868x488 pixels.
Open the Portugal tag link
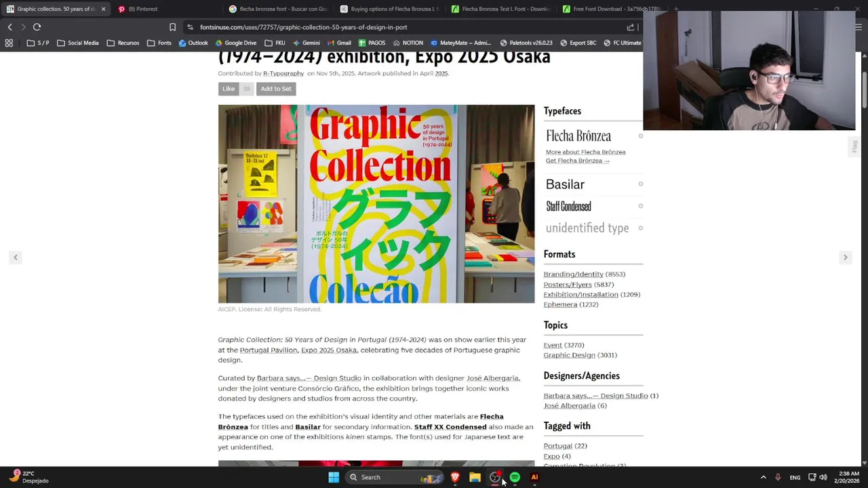pos(557,446)
